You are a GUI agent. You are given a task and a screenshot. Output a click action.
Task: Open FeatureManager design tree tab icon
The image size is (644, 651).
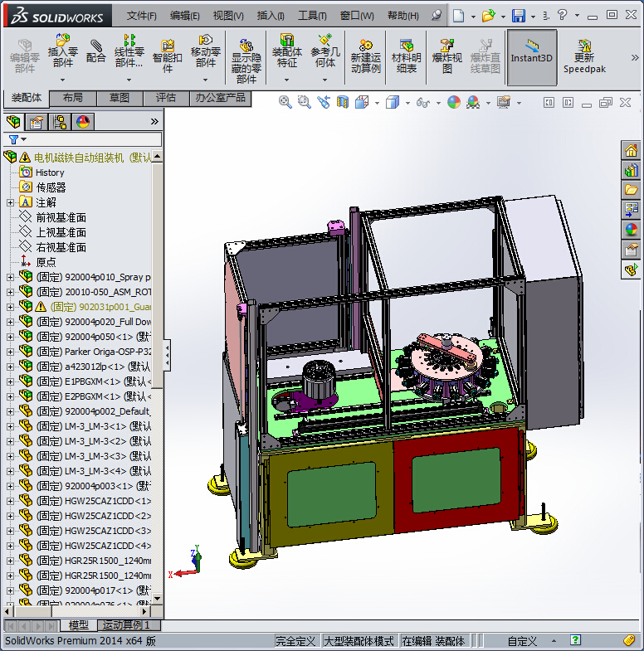(x=13, y=122)
